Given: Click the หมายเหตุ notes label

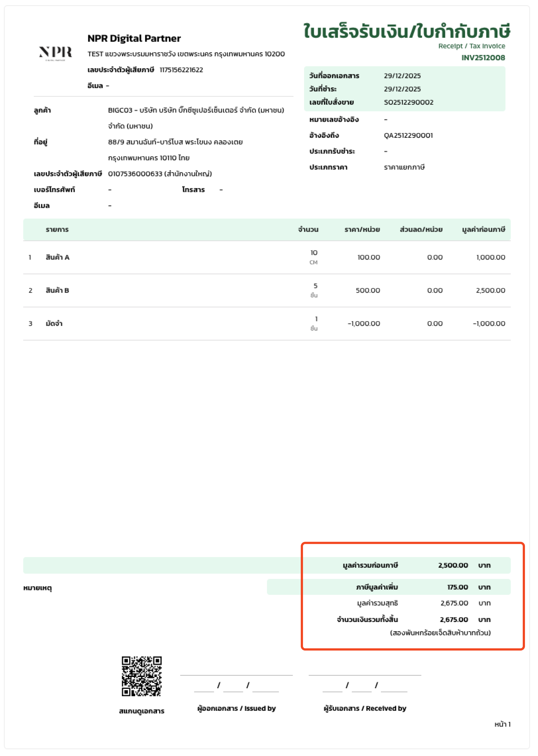Looking at the screenshot, I should (x=37, y=588).
